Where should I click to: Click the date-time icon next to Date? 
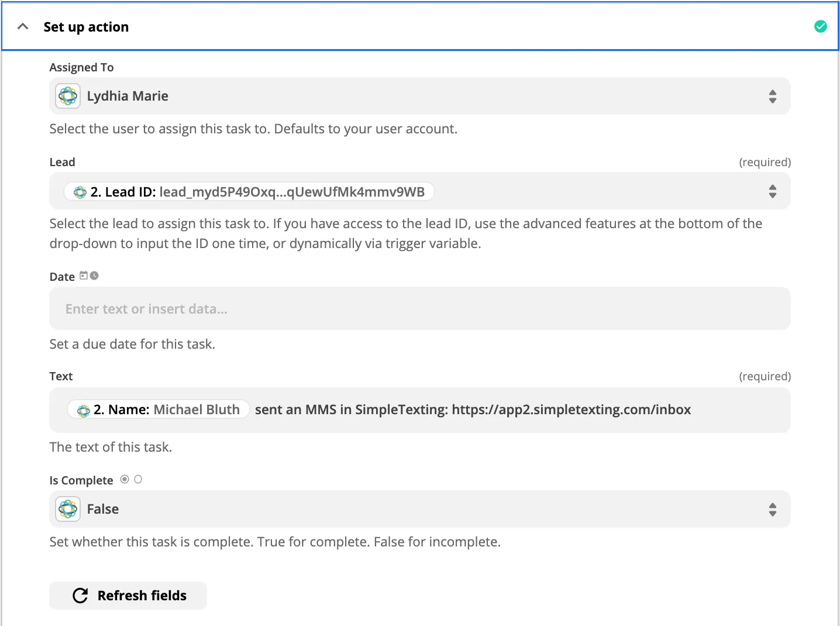click(89, 276)
